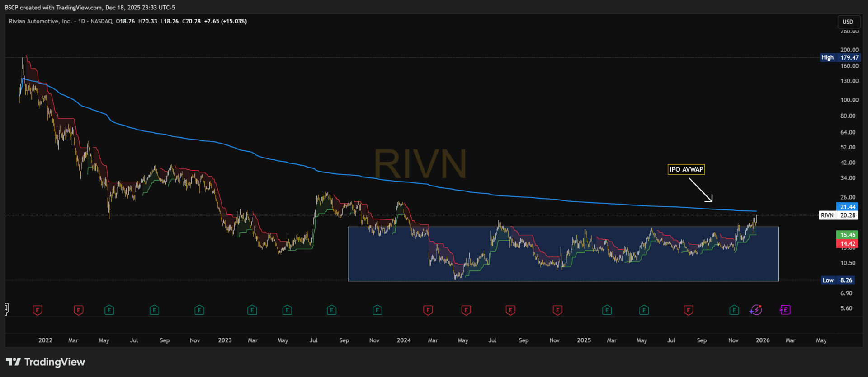The height and width of the screenshot is (377, 868).
Task: View the early March 2023 earnings marker
Action: (252, 310)
